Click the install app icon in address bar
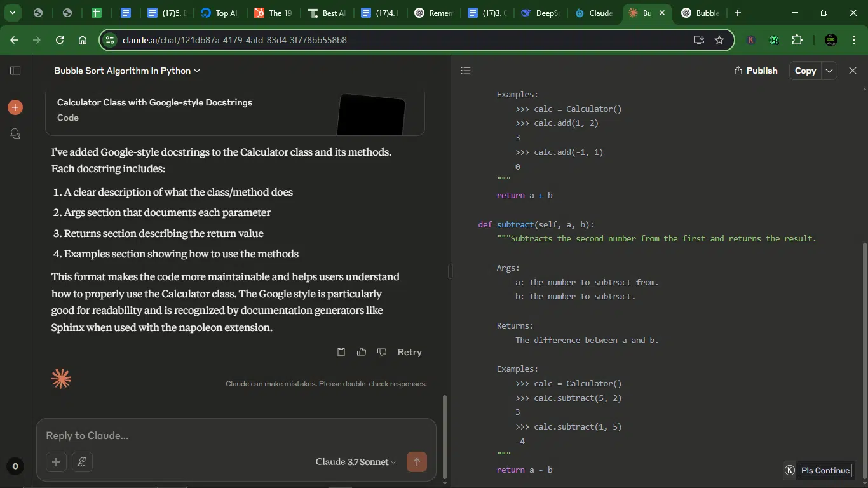This screenshot has width=868, height=488. (x=699, y=40)
